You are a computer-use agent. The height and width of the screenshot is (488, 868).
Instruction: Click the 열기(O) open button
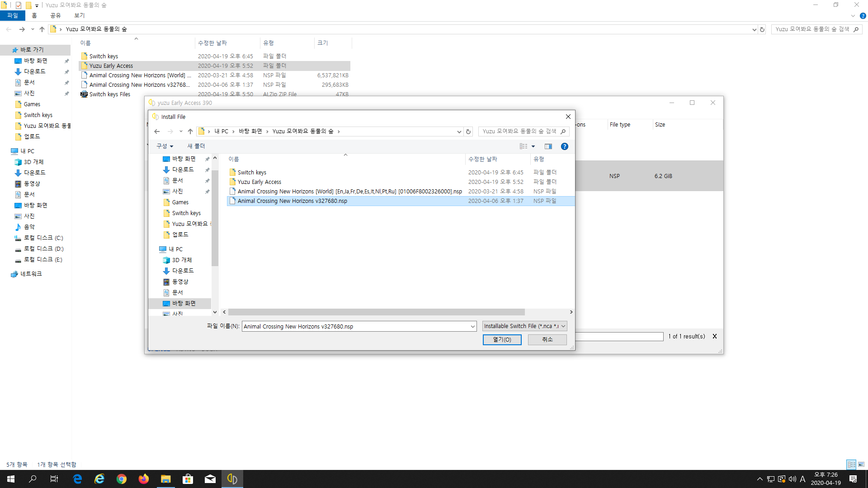[x=502, y=339]
